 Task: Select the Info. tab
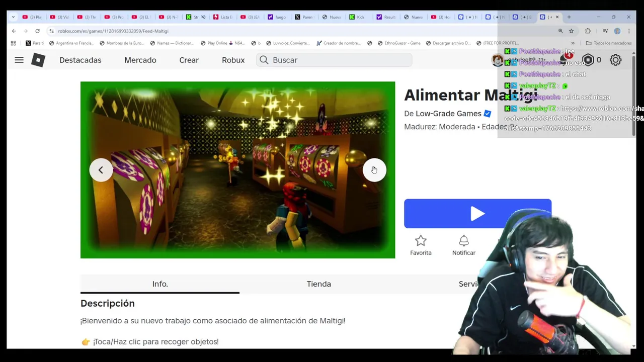coord(160,284)
